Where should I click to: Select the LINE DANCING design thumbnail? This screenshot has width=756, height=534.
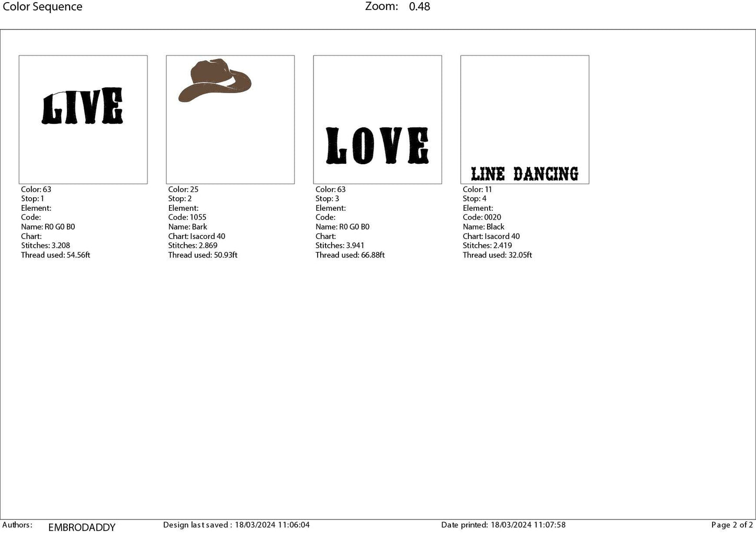point(524,119)
